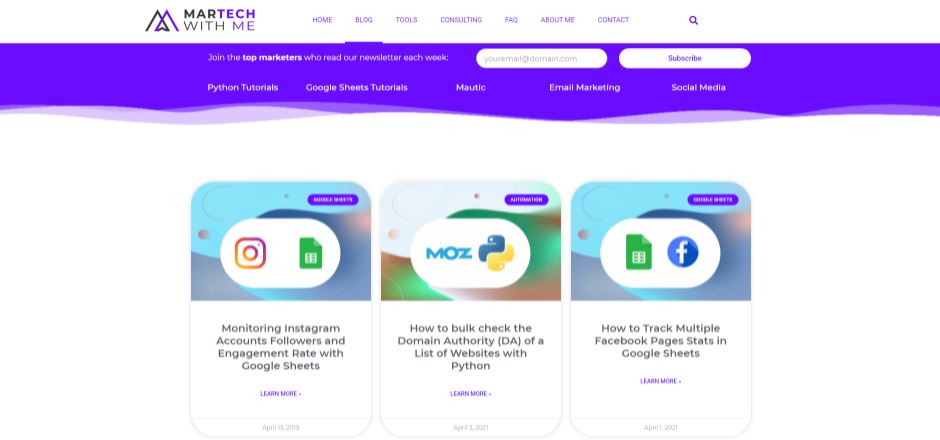
Task: Go to the Tools menu item
Action: click(x=406, y=20)
